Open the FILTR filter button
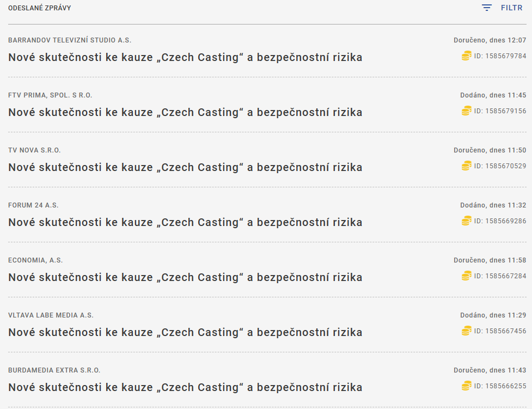Viewport: 532px width, 409px height. [x=511, y=8]
